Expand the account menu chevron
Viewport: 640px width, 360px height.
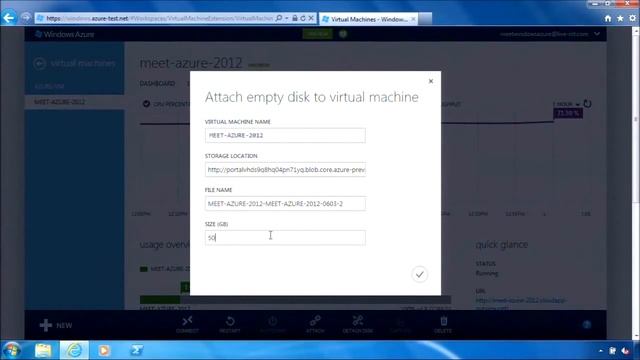597,34
